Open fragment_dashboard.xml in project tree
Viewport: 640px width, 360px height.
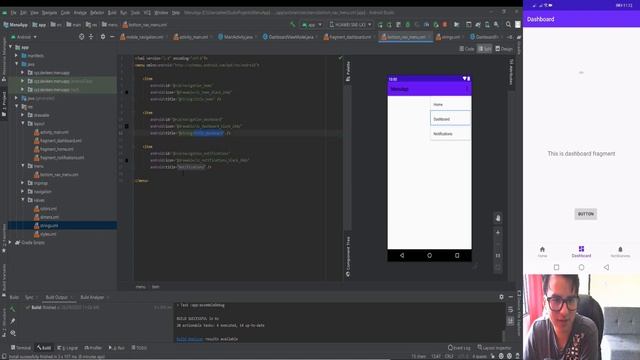click(x=58, y=141)
